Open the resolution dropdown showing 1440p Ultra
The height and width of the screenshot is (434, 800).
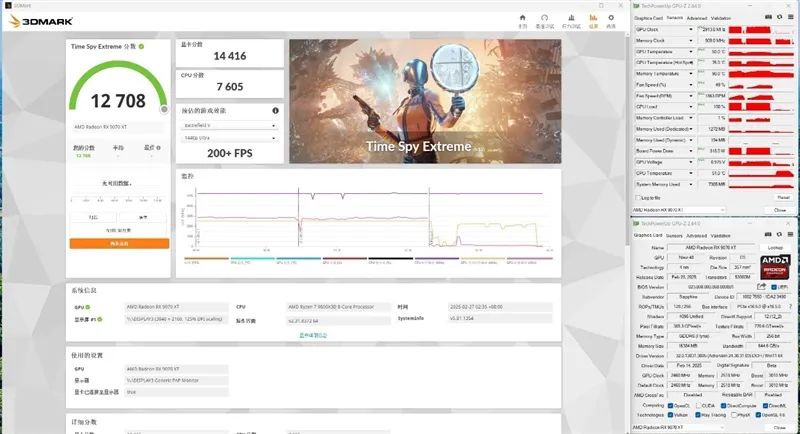point(230,138)
